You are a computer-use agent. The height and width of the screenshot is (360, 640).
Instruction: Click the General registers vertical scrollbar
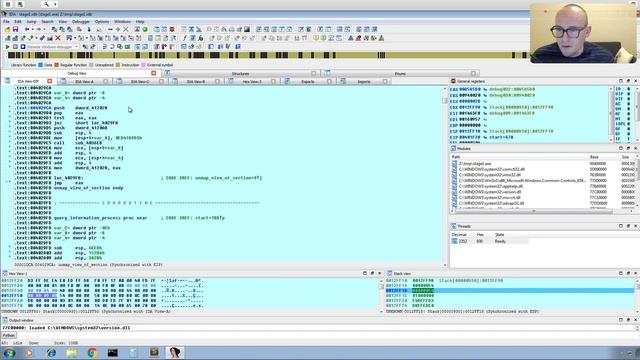(x=611, y=114)
